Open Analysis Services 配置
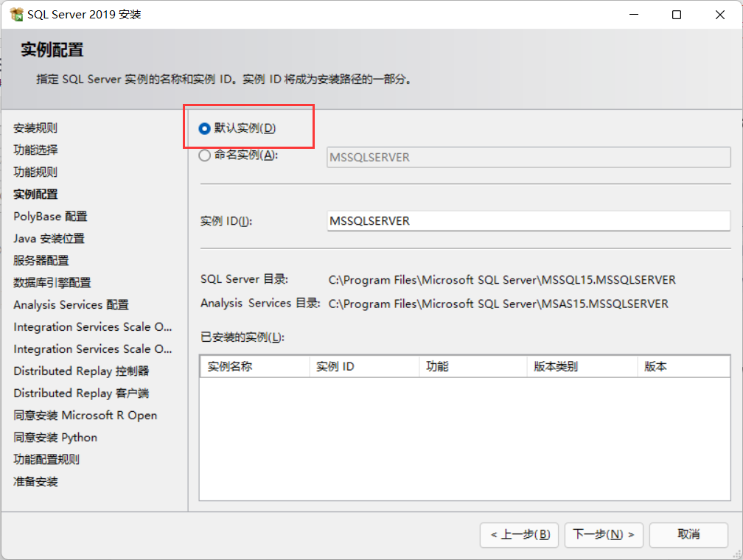Image resolution: width=743 pixels, height=560 pixels. (x=69, y=304)
